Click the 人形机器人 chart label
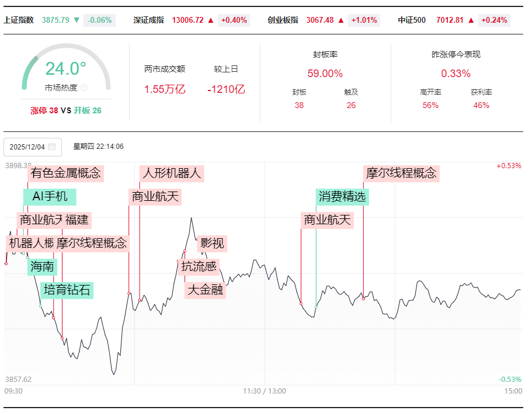Viewport: 532px width, 414px height. pyautogui.click(x=172, y=173)
